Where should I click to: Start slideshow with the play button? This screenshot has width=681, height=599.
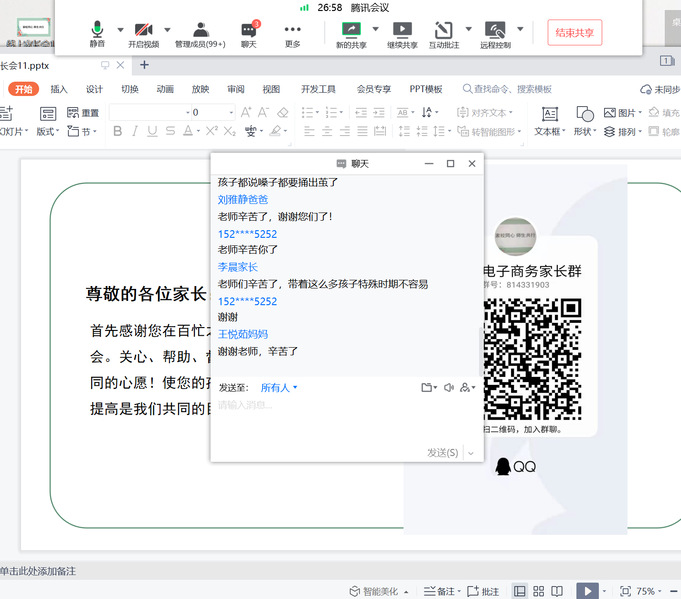(587, 591)
